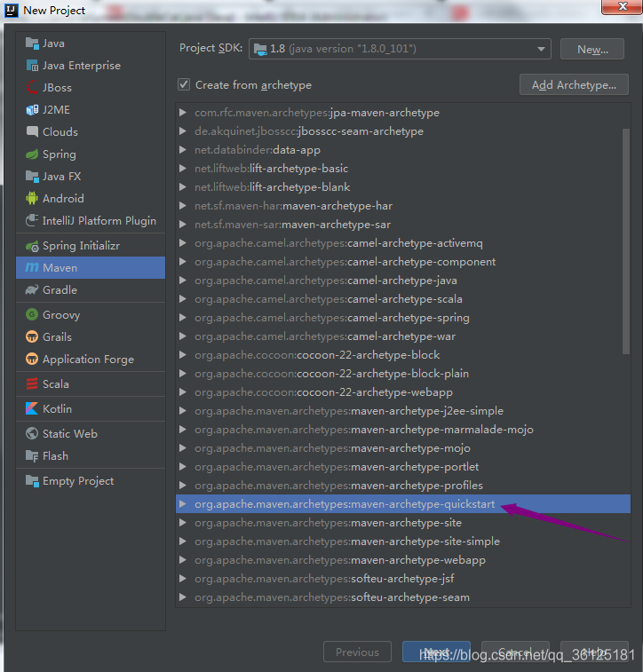Viewport: 643px width, 672px height.
Task: Select maven-archetype-site row
Action: point(403,523)
